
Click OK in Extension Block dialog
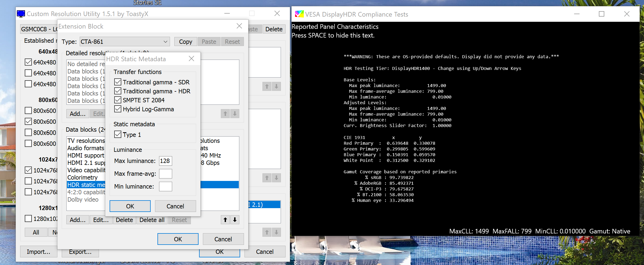178,239
